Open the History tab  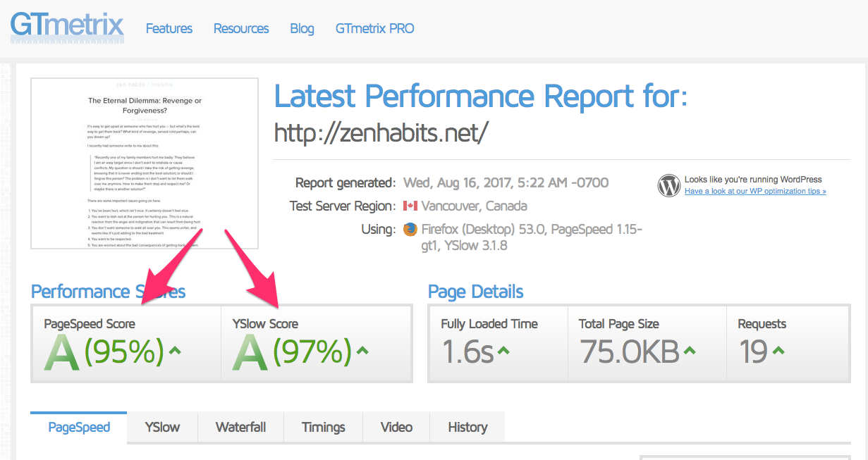pyautogui.click(x=467, y=428)
